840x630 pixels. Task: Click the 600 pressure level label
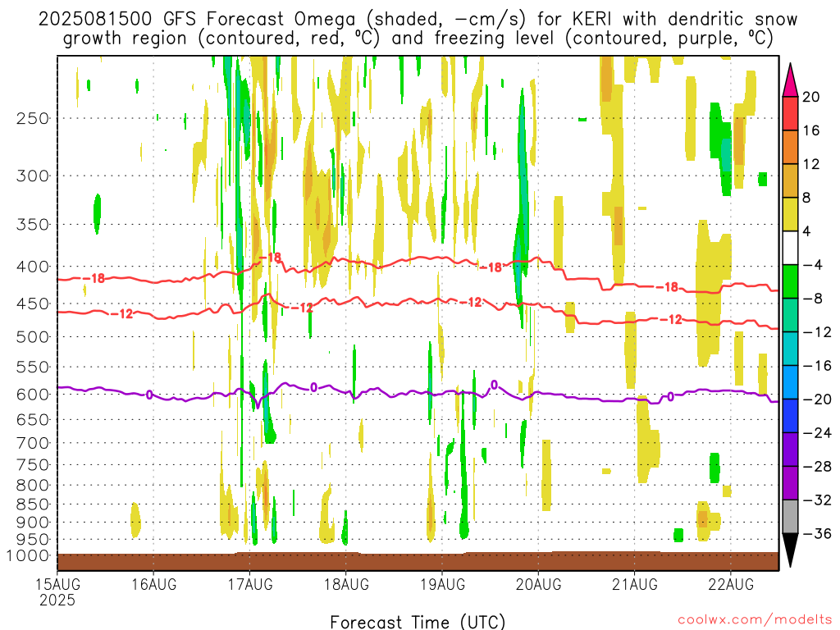click(x=33, y=395)
